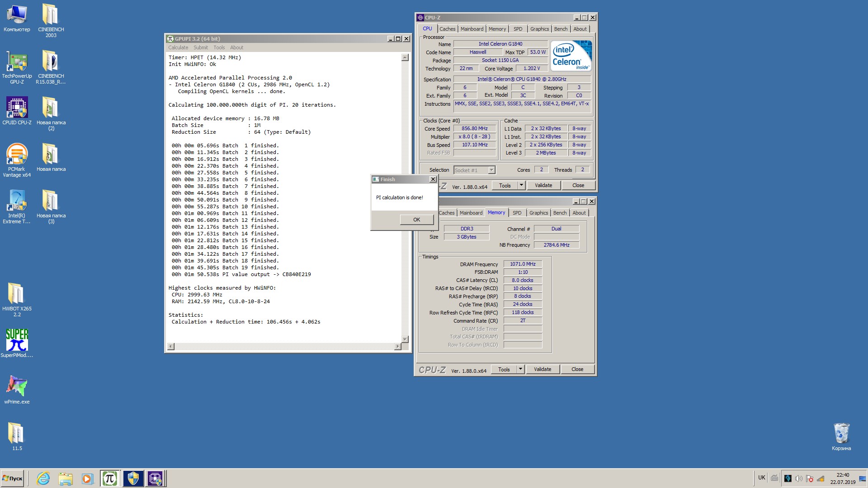Switch to the CPU-Z taskbar button

(x=156, y=479)
